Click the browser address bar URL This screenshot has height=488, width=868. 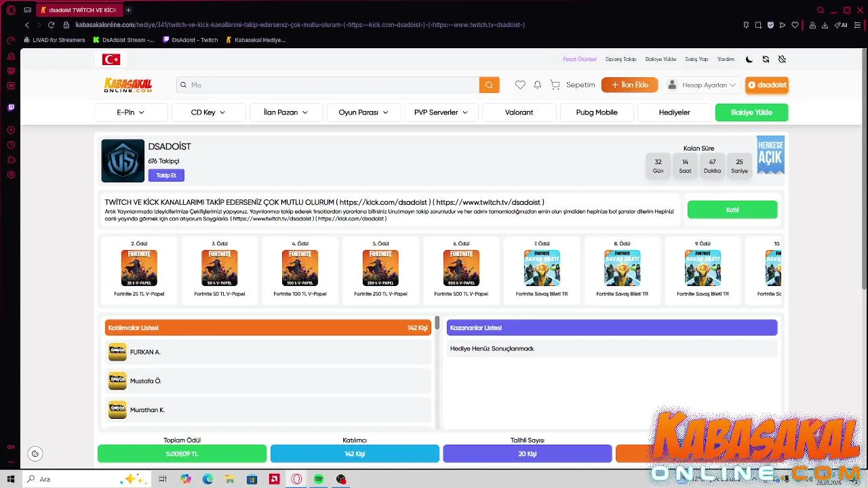point(300,25)
